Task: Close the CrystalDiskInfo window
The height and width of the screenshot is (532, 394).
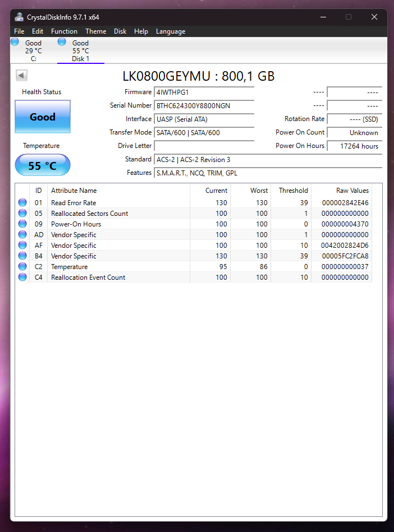Action: click(x=374, y=17)
